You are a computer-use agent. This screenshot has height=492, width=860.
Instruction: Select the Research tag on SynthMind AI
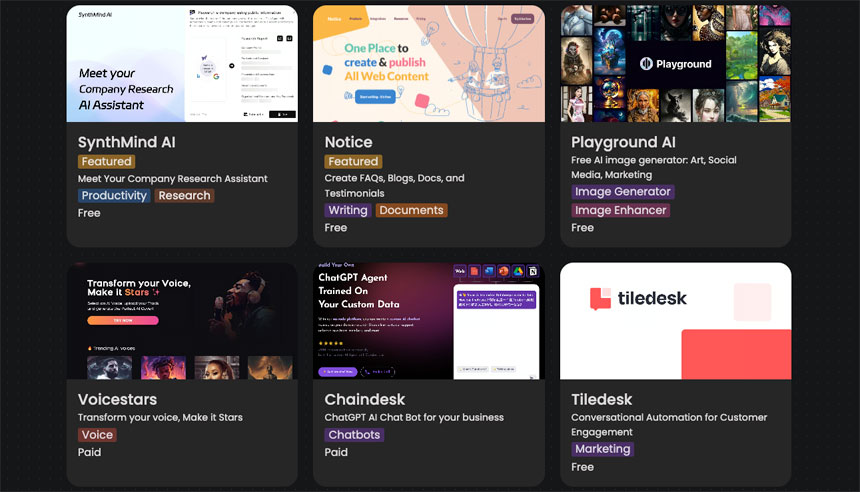(184, 196)
